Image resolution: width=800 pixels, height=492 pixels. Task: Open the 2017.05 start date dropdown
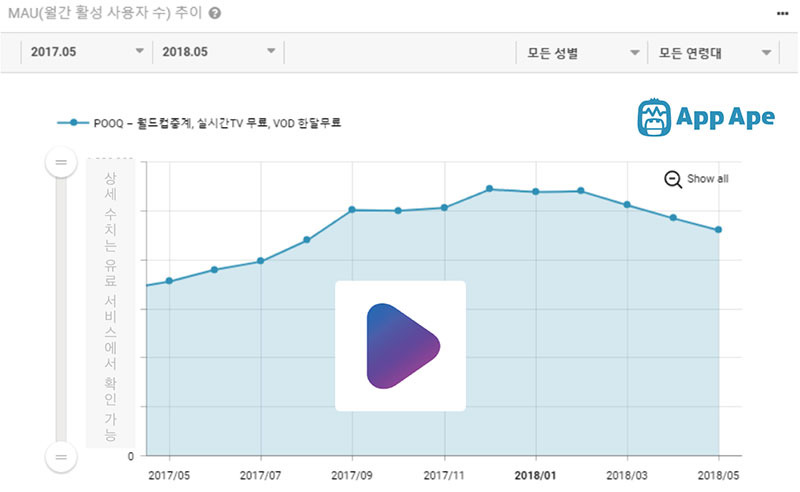(x=87, y=52)
